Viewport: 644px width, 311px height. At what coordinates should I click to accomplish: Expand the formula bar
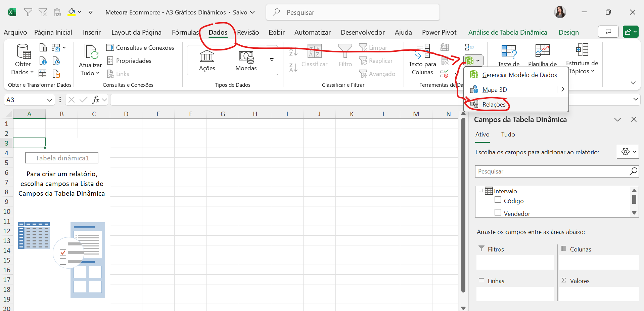tap(635, 100)
